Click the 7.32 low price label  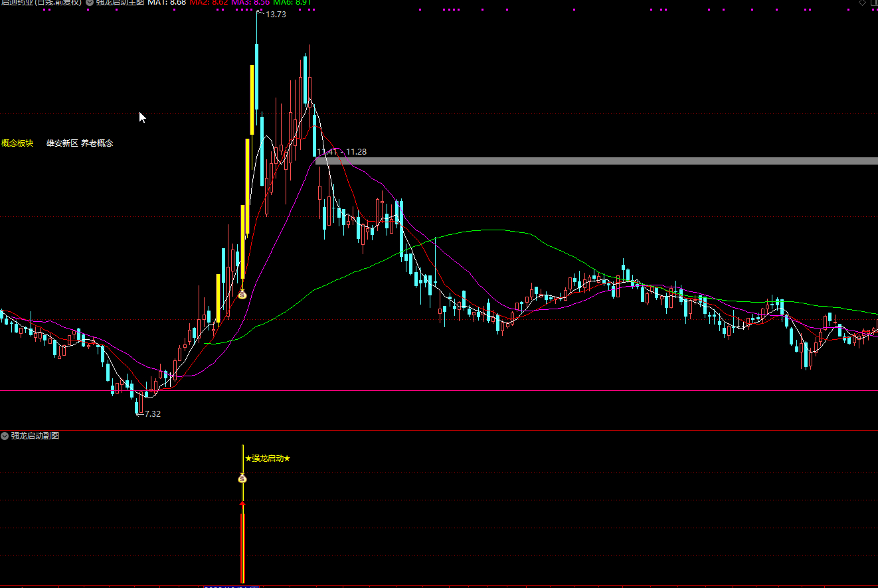(x=153, y=413)
